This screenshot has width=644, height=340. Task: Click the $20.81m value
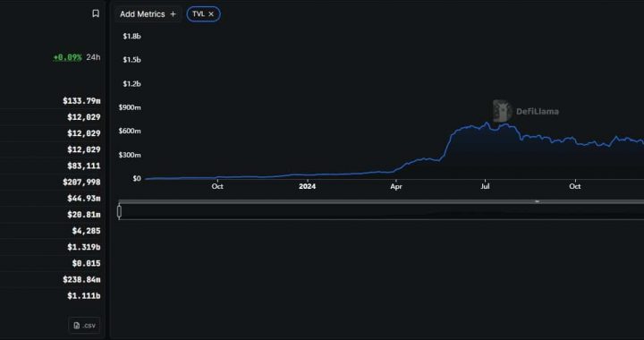coord(84,215)
